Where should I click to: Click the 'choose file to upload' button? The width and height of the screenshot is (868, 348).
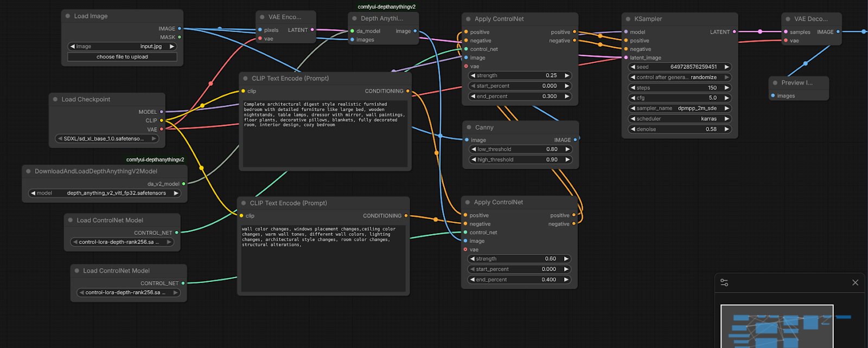coord(122,57)
